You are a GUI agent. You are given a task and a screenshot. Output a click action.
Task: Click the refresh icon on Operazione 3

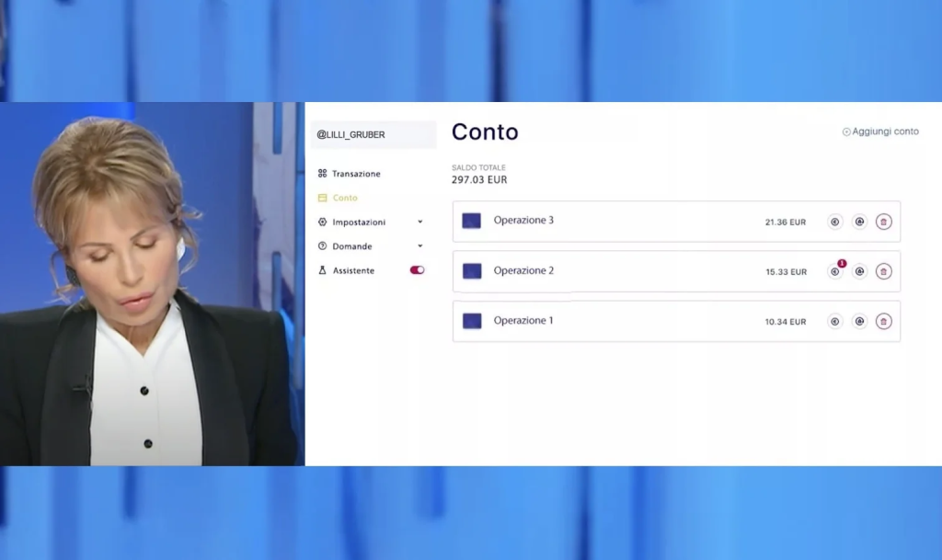pyautogui.click(x=860, y=223)
